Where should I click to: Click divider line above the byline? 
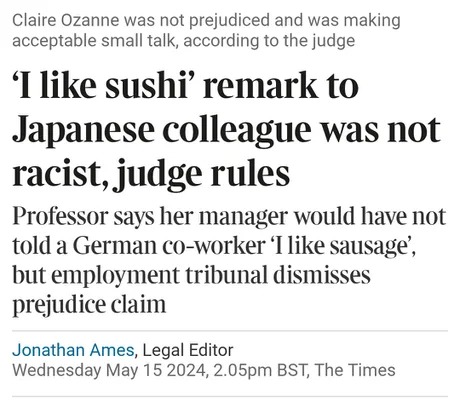click(x=230, y=331)
